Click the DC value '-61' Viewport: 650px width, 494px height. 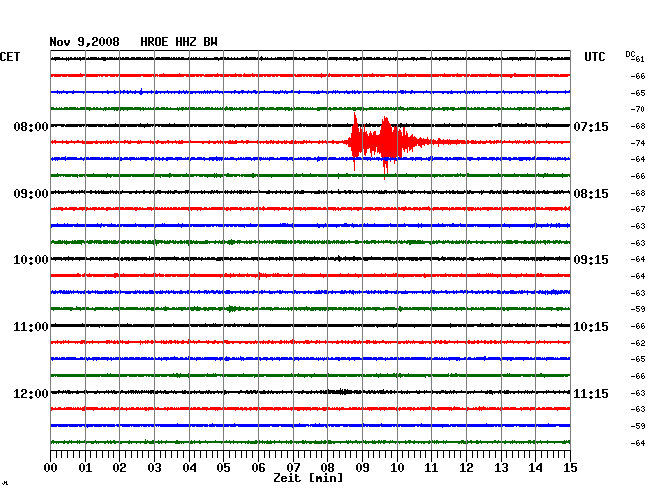pyautogui.click(x=640, y=59)
